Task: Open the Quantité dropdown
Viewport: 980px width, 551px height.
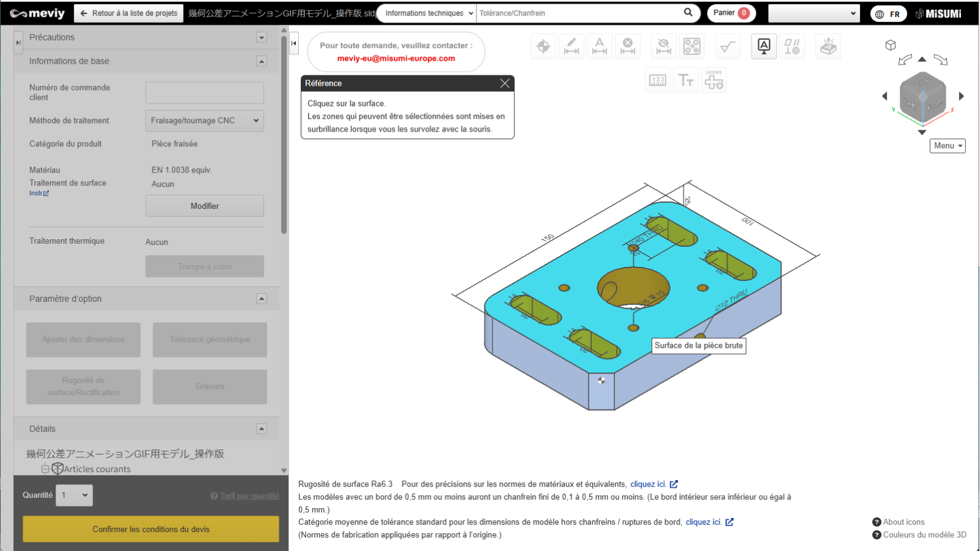Action: coord(75,495)
